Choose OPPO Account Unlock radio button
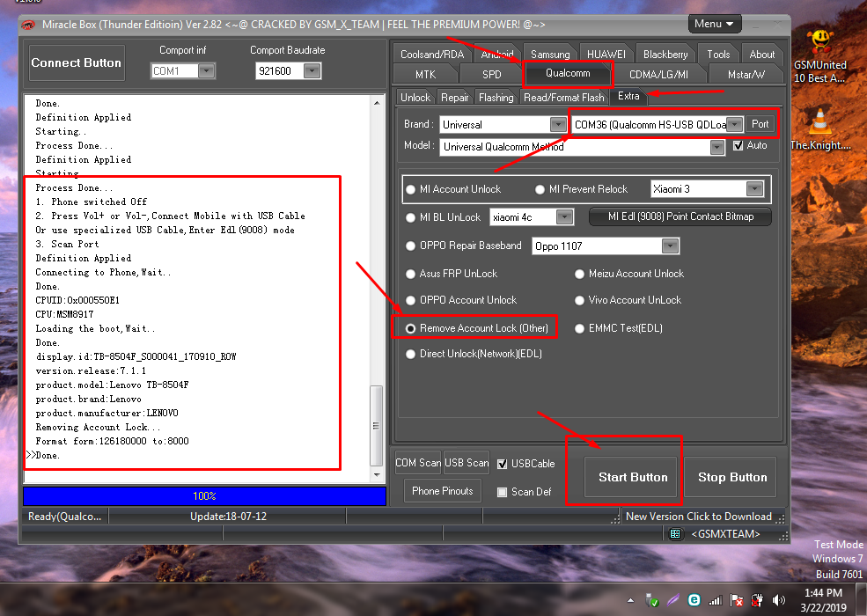This screenshot has height=616, width=867. pos(410,300)
